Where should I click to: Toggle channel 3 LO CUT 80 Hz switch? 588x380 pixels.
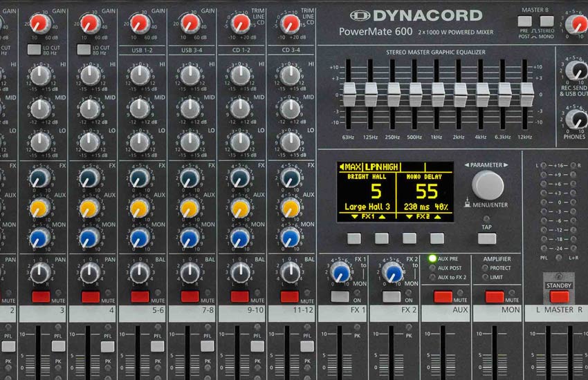tap(34, 50)
